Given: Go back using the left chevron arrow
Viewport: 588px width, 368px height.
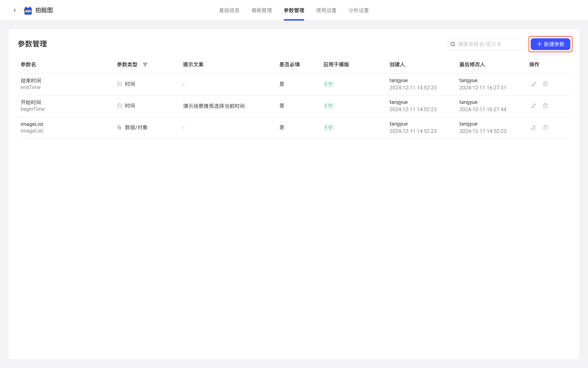Looking at the screenshot, I should pyautogui.click(x=15, y=10).
